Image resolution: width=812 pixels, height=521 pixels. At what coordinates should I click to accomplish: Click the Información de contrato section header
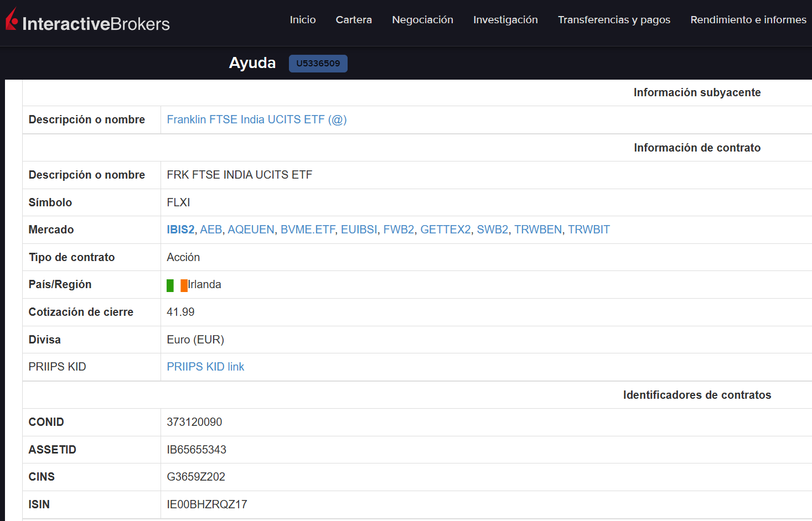pyautogui.click(x=697, y=148)
